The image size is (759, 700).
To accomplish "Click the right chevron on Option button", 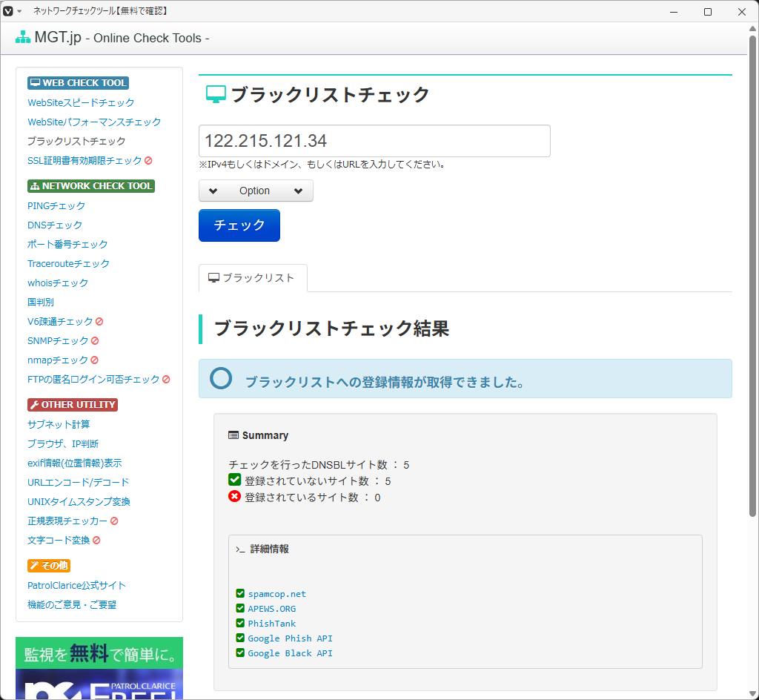I will 298,191.
